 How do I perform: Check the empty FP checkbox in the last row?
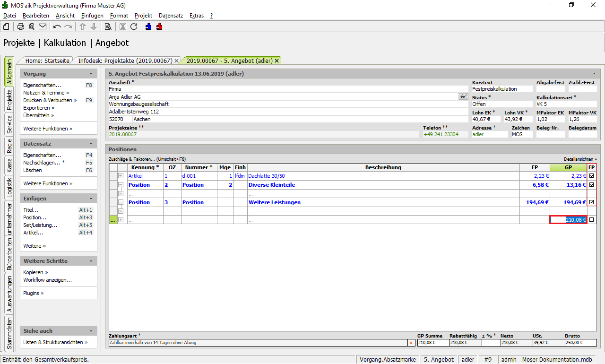coord(591,220)
